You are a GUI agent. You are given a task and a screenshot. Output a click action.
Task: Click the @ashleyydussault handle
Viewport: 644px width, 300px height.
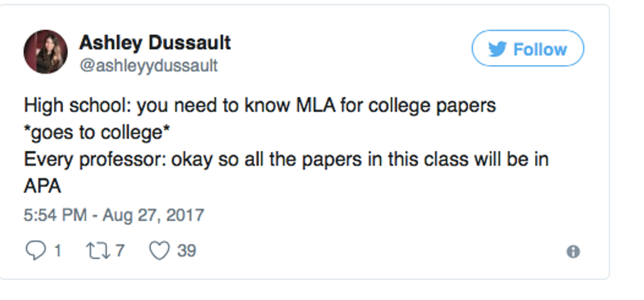[x=149, y=66]
